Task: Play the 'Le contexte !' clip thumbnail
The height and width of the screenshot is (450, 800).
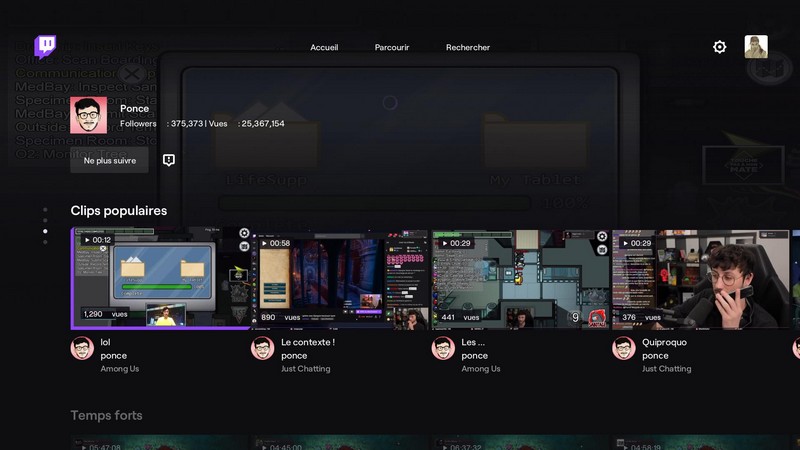Action: coord(340,278)
